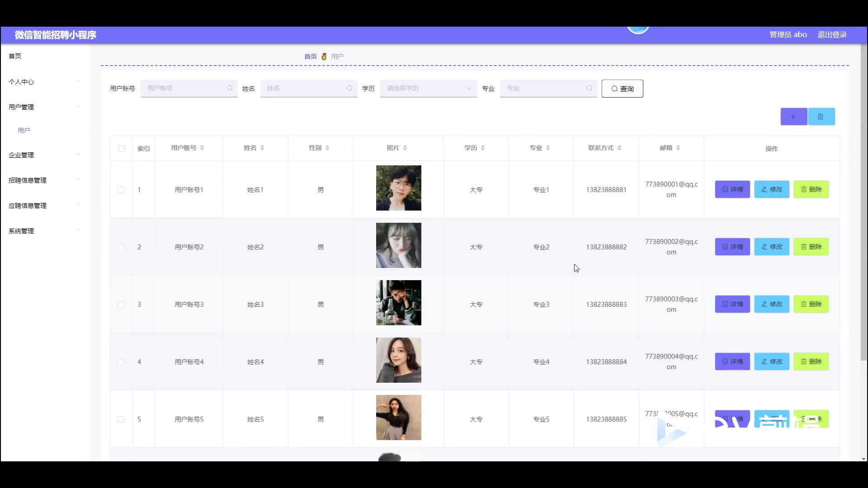868x488 pixels.
Task: Click 查询 search button
Action: coord(622,89)
